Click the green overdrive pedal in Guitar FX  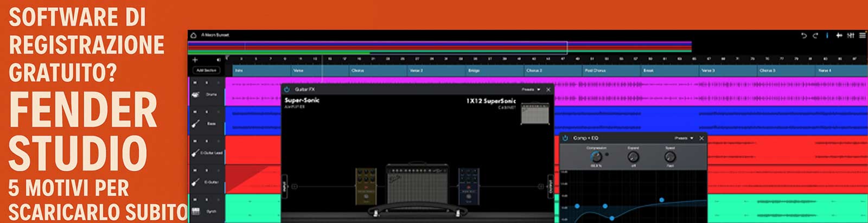[366, 187]
